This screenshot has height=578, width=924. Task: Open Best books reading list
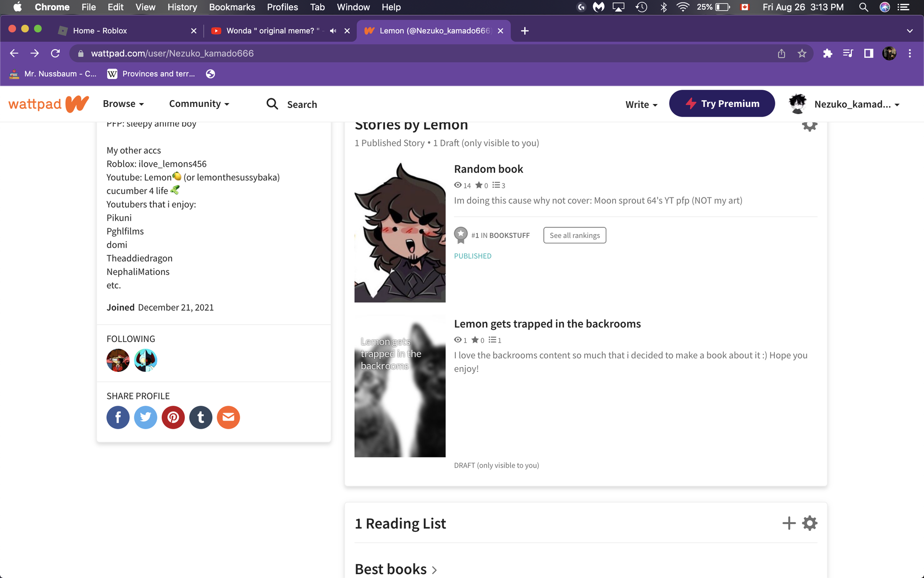point(396,569)
